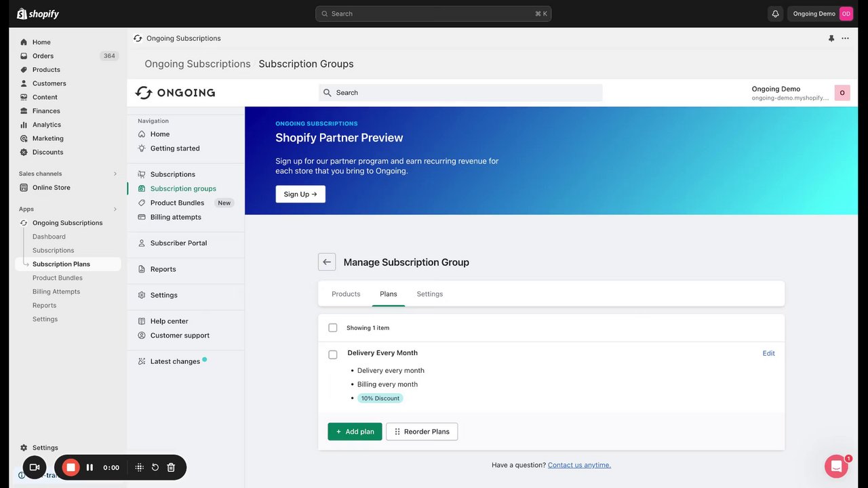868x488 pixels.
Task: Open the app's three-dot more actions menu
Action: (845, 39)
